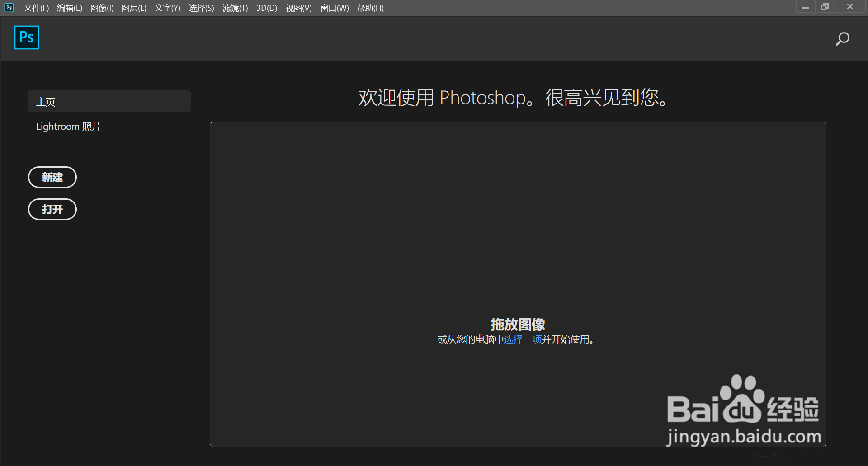Open the 文件(F) menu
The width and height of the screenshot is (868, 466).
coord(36,8)
